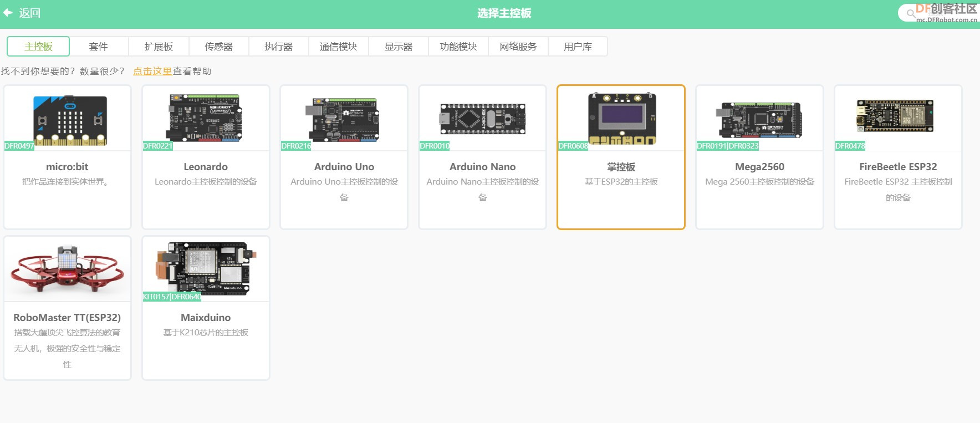The image size is (980, 423).
Task: Click 基于ESP32的主控板 description
Action: pos(621,182)
